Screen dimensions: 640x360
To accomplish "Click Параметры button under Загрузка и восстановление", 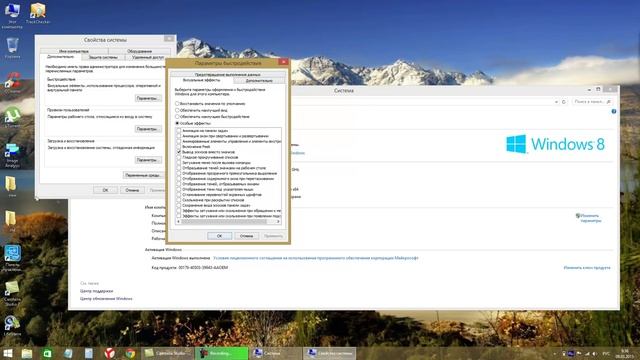I will click(x=147, y=160).
